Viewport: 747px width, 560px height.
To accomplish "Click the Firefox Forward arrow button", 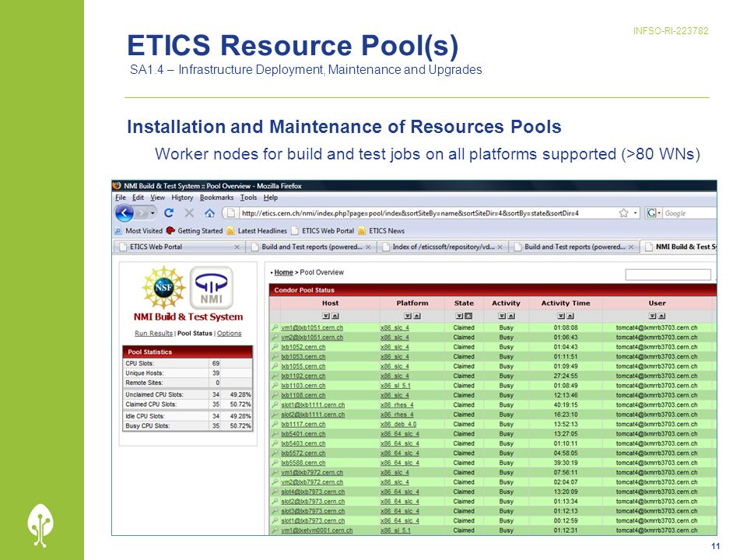I will tap(142, 213).
